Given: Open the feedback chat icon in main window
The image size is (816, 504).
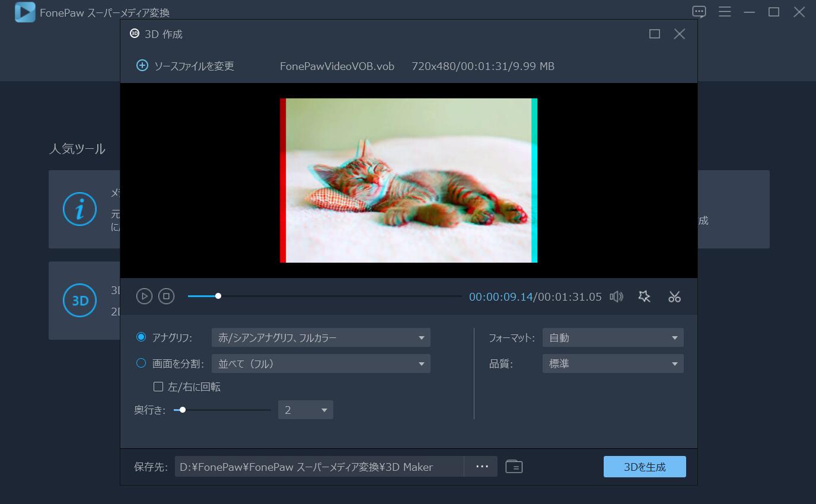Looking at the screenshot, I should tap(699, 12).
